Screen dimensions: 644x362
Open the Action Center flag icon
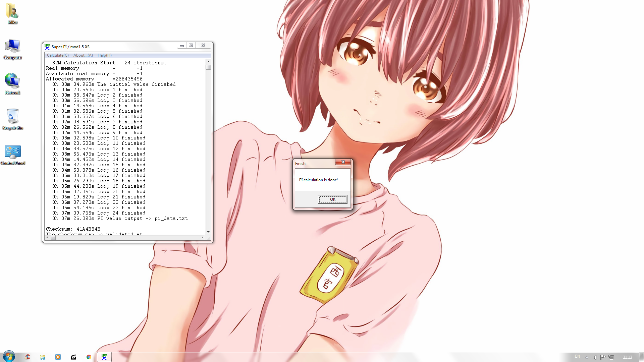point(603,357)
